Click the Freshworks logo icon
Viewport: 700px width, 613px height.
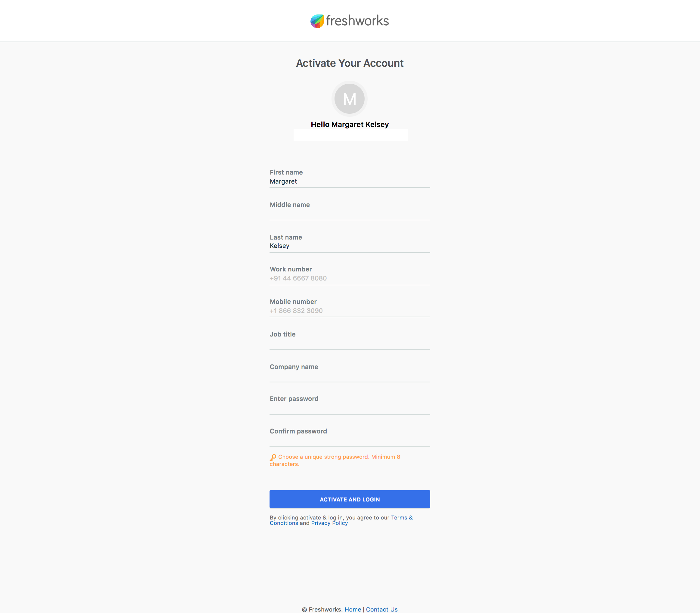317,21
